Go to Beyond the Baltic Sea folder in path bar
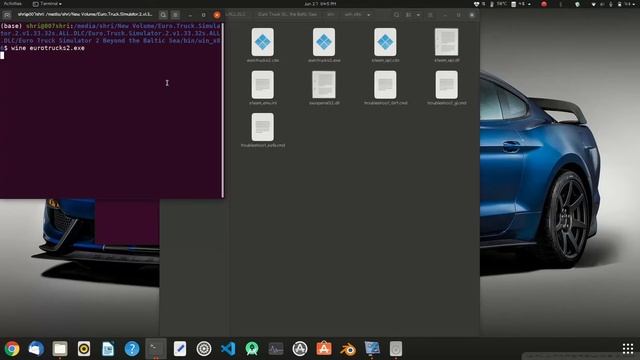Image resolution: width=640 pixels, height=360 pixels. pyautogui.click(x=287, y=15)
